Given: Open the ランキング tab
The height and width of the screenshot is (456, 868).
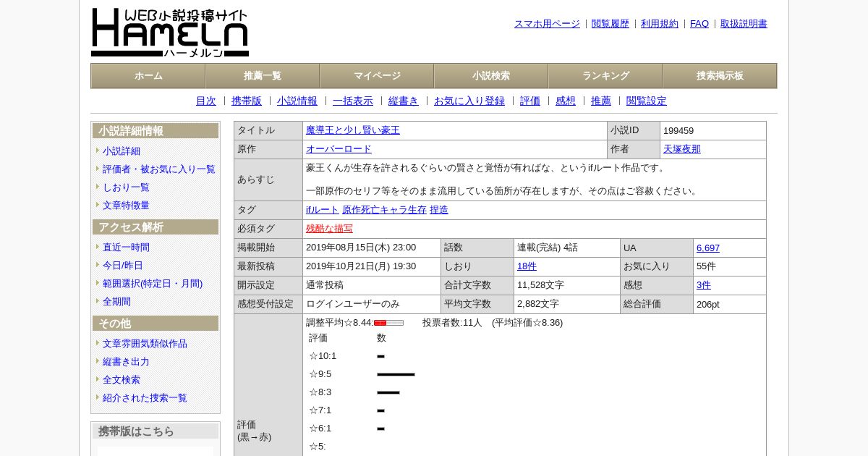Looking at the screenshot, I should point(605,76).
